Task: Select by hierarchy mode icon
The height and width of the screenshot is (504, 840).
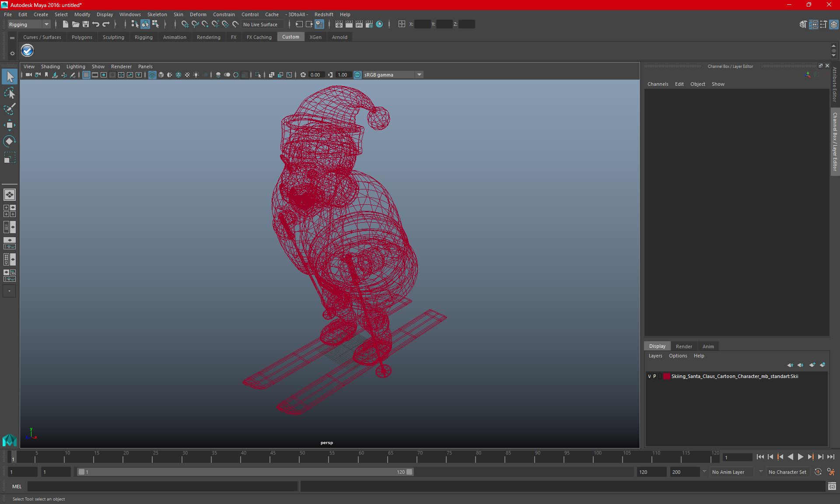Action: pyautogui.click(x=135, y=24)
